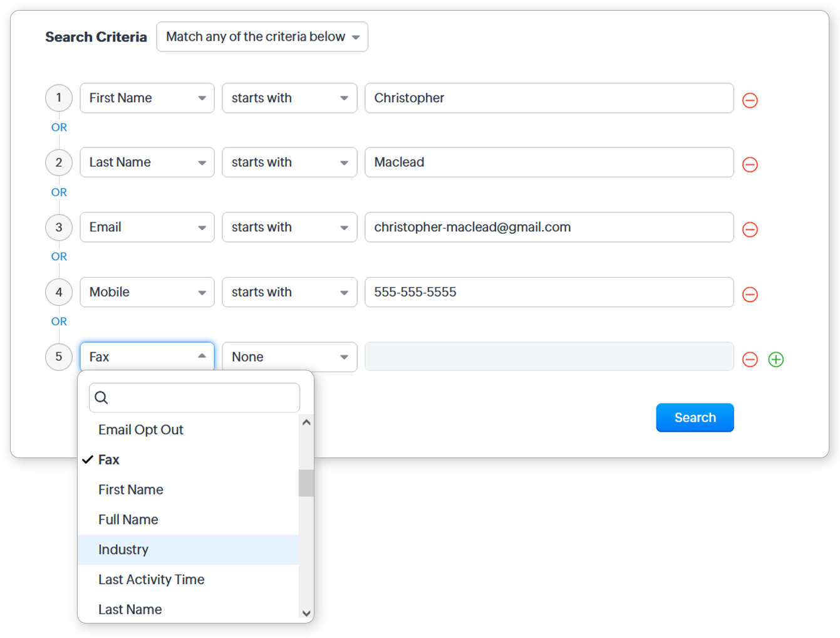Expand the 'None' condition dropdown in row 5
Viewport: 840px width, 638px height.
point(289,357)
